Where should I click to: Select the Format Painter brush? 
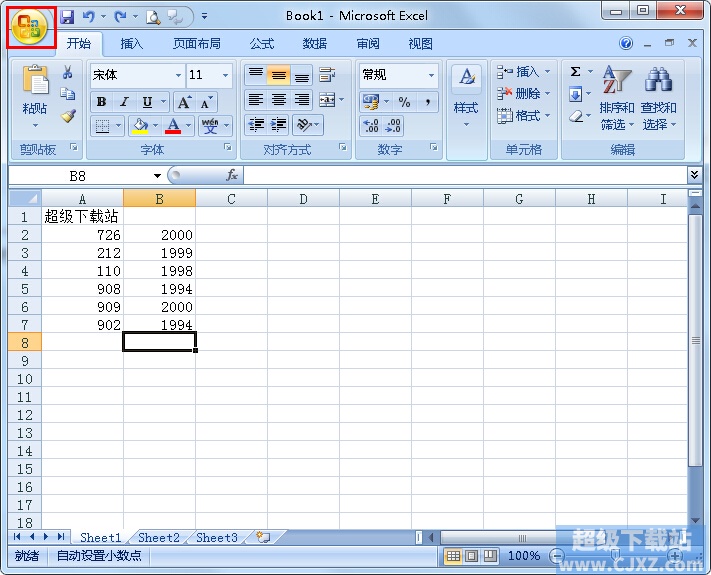point(68,116)
